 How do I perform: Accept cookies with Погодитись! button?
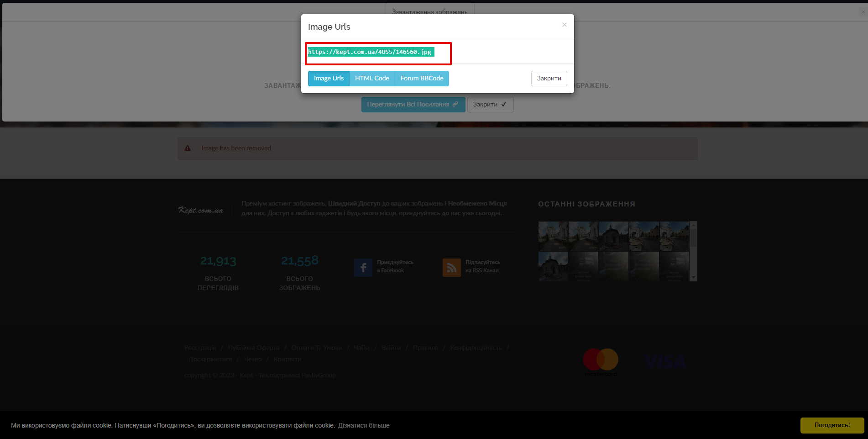[x=832, y=425]
